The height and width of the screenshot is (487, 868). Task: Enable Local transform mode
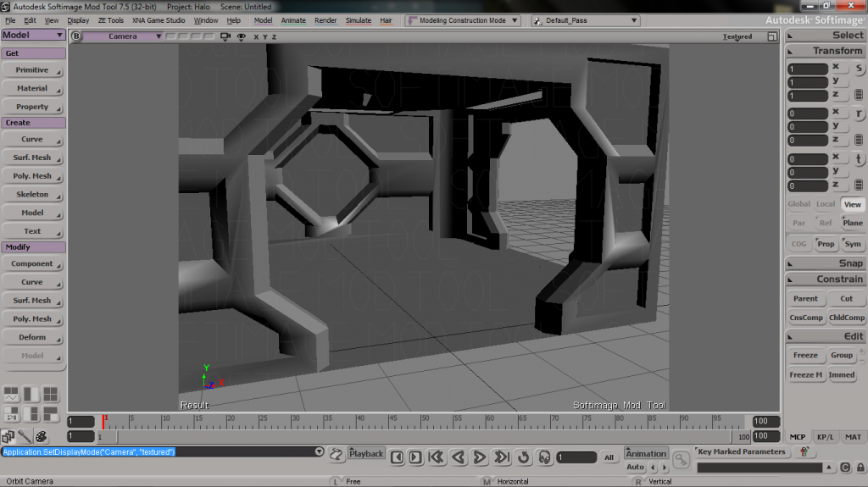coord(826,204)
